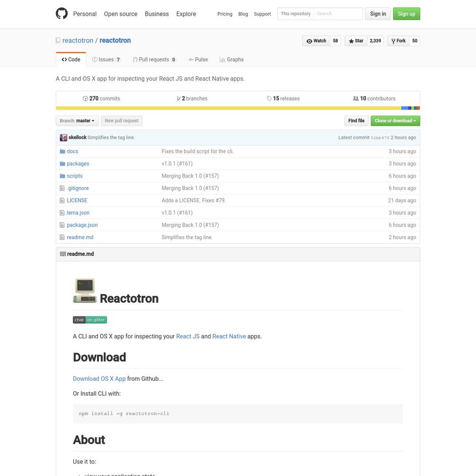Fork the reactotron repository
Screen dimensions: 476x476
[398, 41]
